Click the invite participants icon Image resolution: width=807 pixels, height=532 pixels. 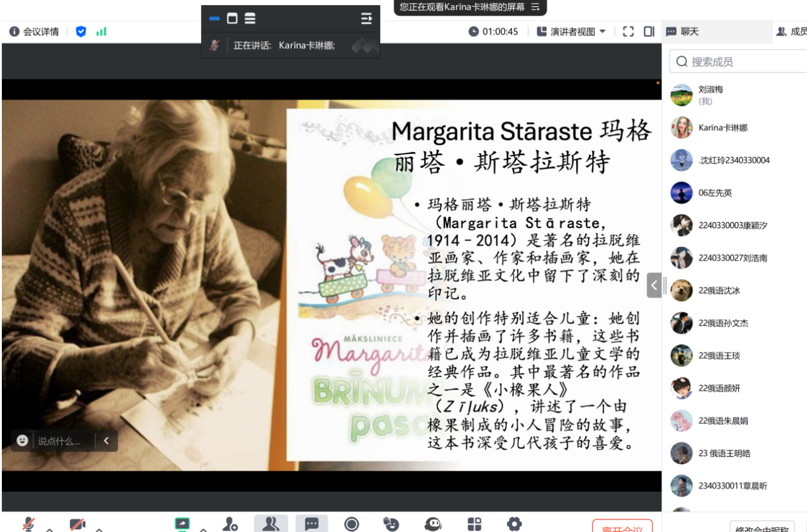point(230,524)
